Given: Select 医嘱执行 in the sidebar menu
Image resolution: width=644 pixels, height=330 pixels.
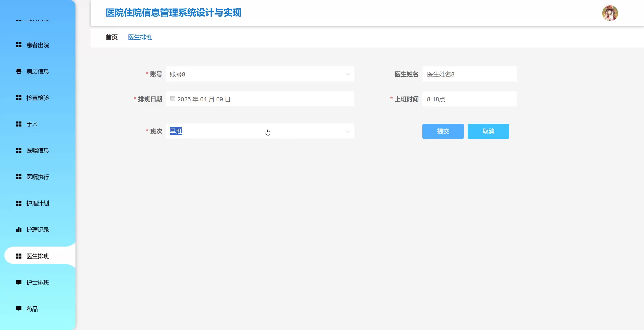Looking at the screenshot, I should [x=38, y=177].
